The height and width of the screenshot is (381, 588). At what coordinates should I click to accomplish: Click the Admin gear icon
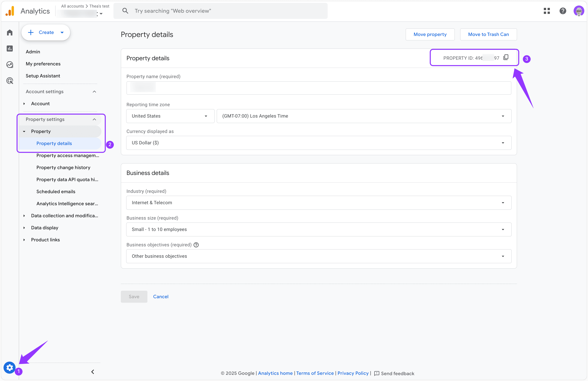point(10,368)
